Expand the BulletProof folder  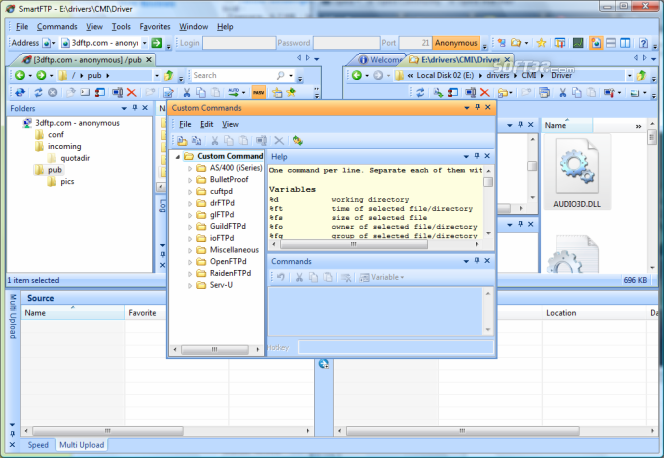[x=190, y=180]
